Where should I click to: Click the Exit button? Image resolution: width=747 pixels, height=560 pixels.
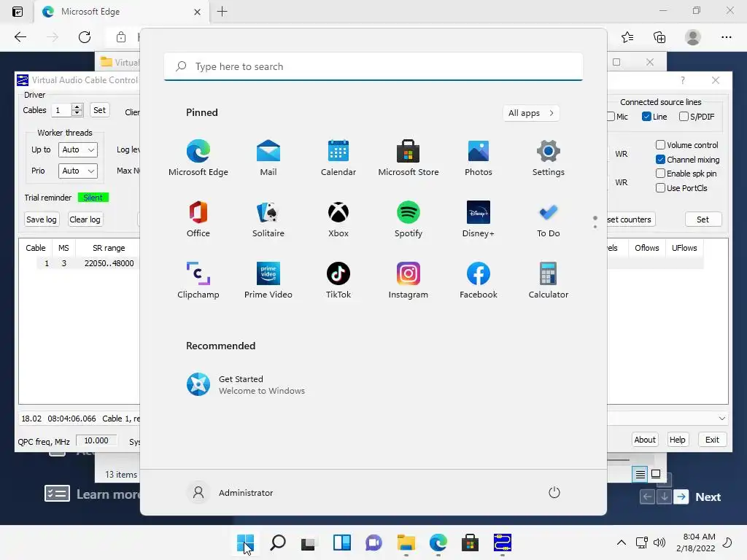[x=712, y=440]
